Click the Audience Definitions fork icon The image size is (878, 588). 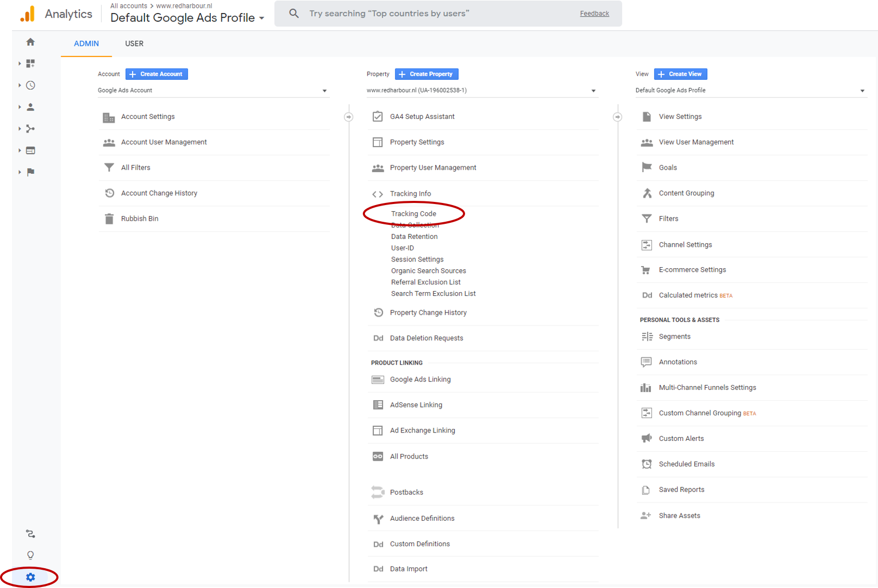click(x=378, y=519)
